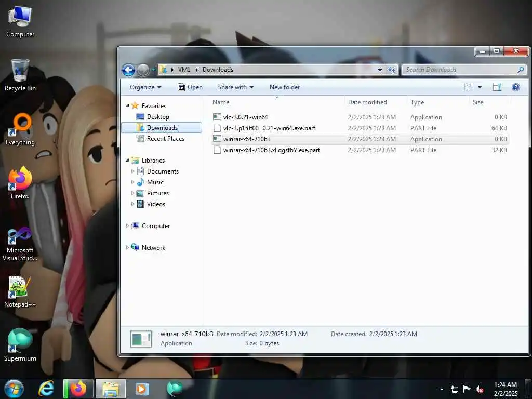Screen dimensions: 532x399
Task: Open the address bar history dropdown
Action: point(380,70)
